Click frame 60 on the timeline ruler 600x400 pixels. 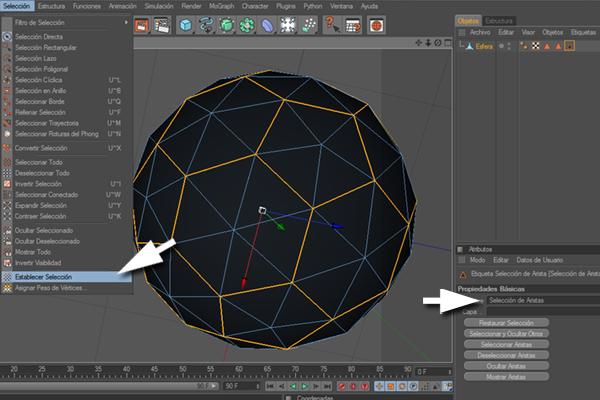coord(239,369)
